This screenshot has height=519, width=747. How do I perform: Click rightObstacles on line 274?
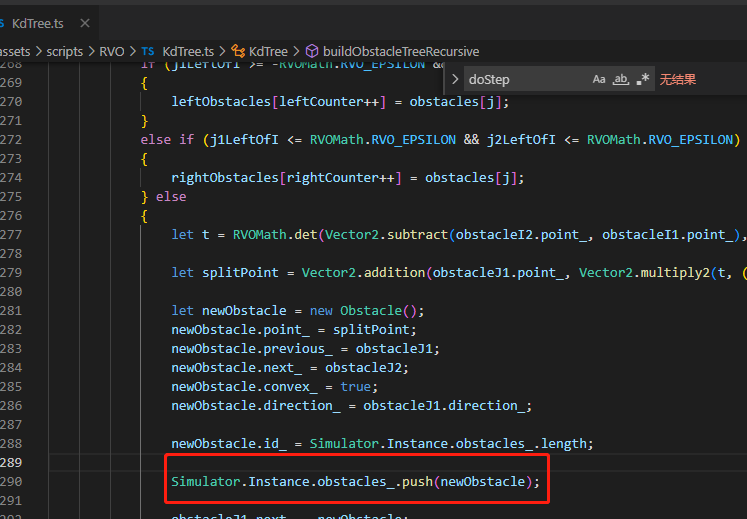(x=225, y=178)
